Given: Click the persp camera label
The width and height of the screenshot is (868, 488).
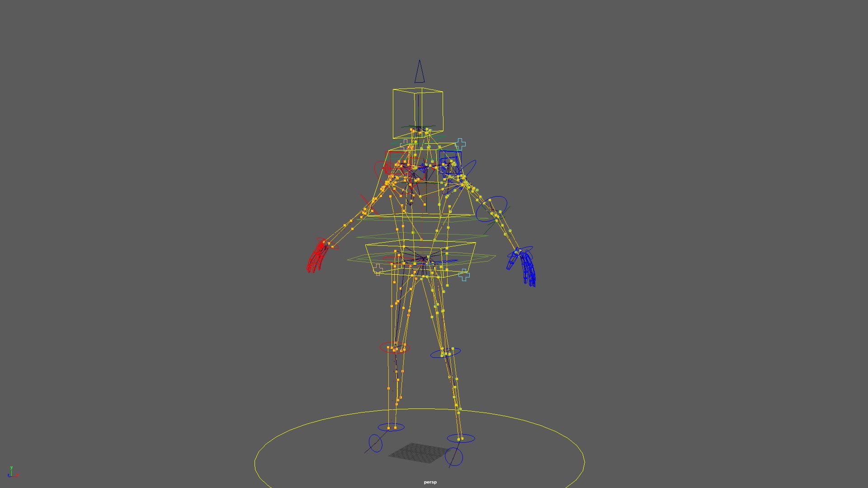Looking at the screenshot, I should 430,482.
